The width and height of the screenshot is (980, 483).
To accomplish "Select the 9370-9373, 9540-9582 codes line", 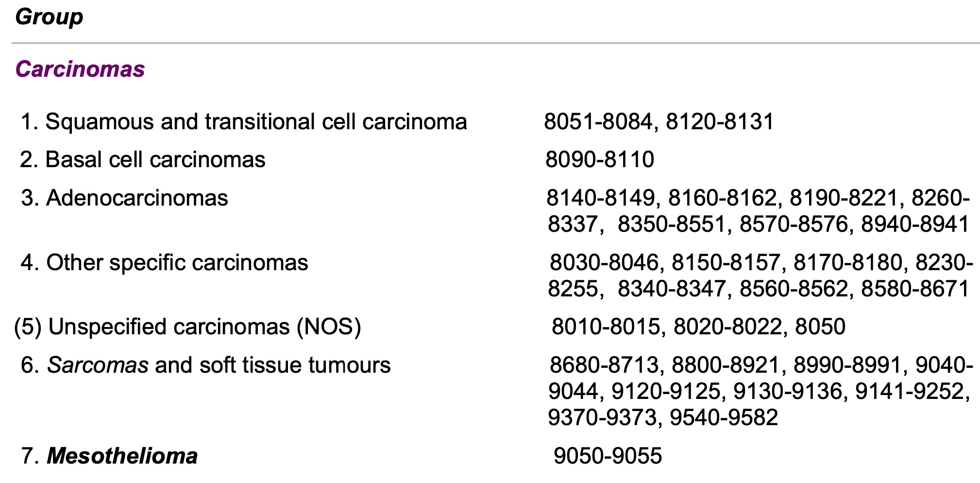I will pyautogui.click(x=663, y=417).
